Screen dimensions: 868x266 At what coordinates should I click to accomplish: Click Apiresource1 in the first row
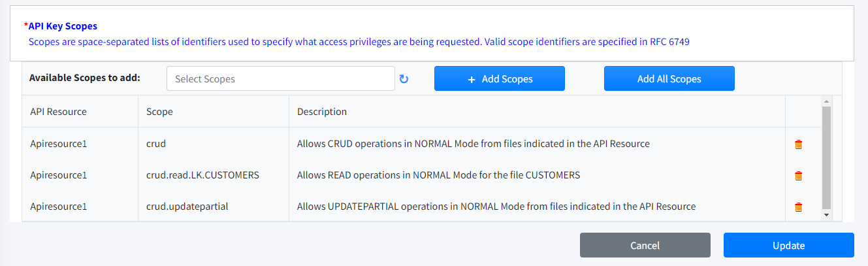tap(58, 144)
